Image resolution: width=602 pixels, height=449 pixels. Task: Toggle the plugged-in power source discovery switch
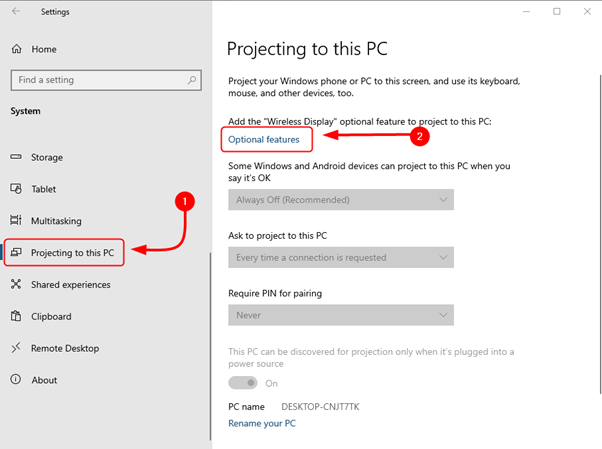243,383
